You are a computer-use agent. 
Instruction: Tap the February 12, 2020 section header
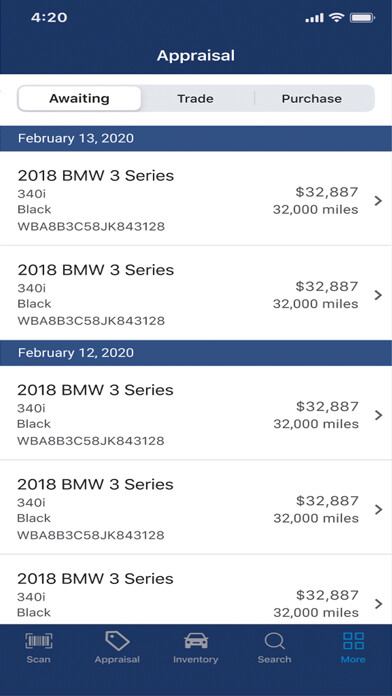pos(196,353)
